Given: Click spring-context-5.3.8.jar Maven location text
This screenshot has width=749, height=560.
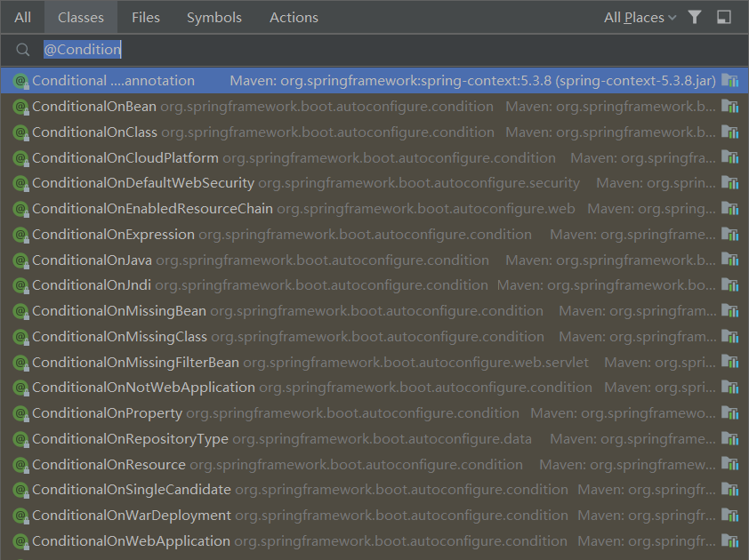Looking at the screenshot, I should pyautogui.click(x=473, y=81).
